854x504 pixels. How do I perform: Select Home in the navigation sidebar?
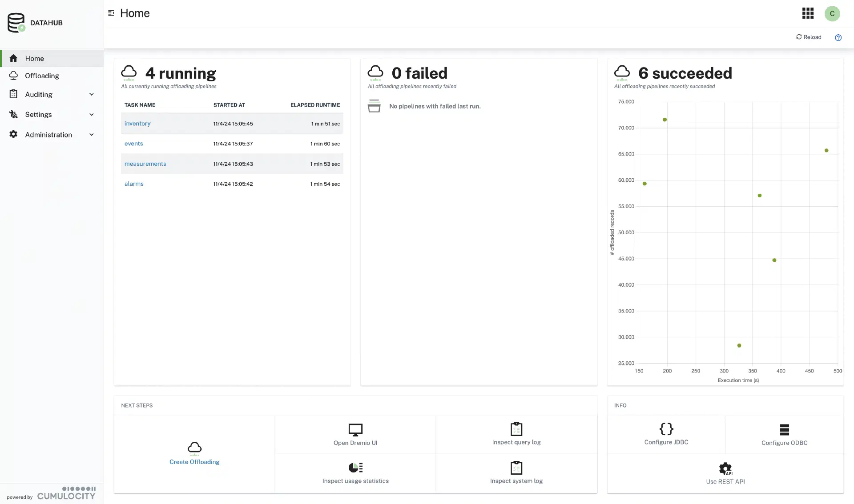[x=34, y=59]
